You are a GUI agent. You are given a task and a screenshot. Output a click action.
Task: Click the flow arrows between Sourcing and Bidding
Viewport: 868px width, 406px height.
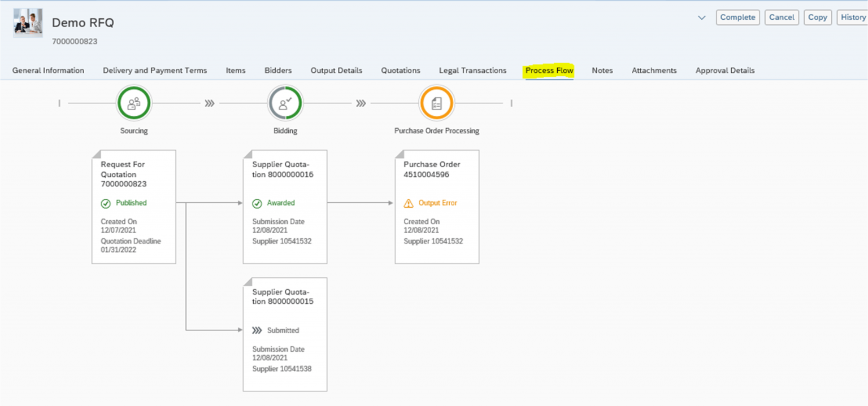click(209, 103)
